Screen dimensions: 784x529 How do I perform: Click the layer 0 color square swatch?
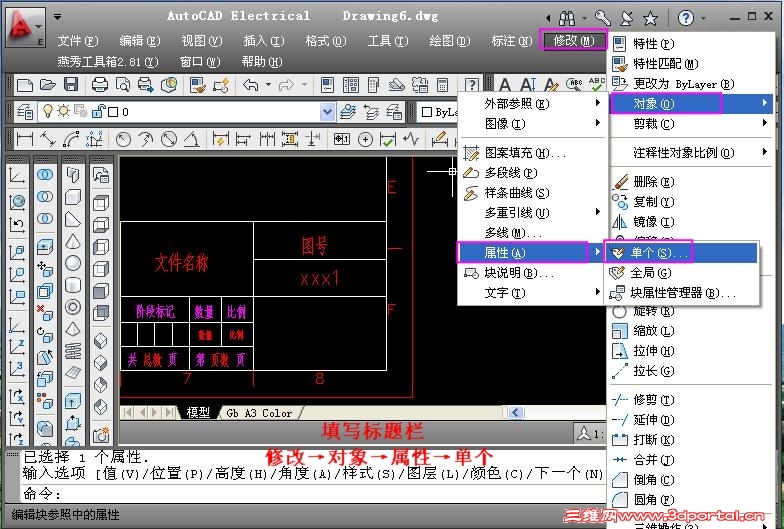click(113, 112)
